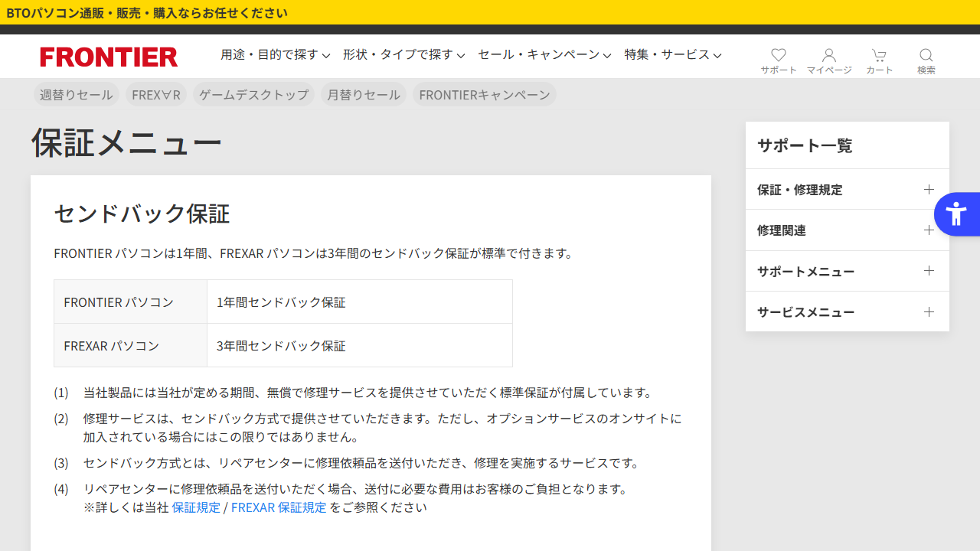
Task: Select the FREX∀R tag
Action: [156, 95]
